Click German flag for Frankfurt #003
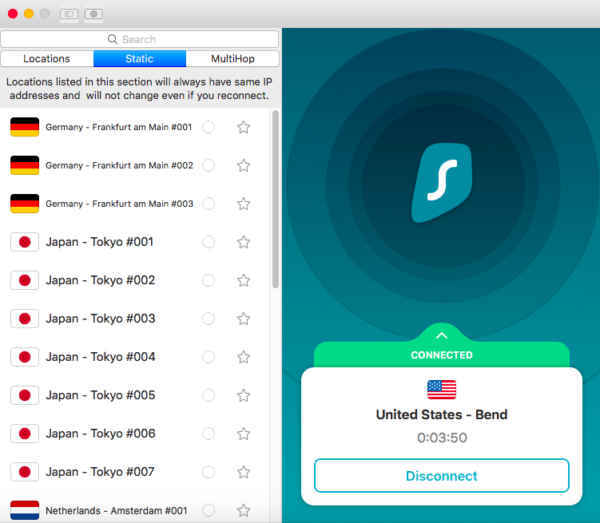This screenshot has height=523, width=600. tap(24, 204)
